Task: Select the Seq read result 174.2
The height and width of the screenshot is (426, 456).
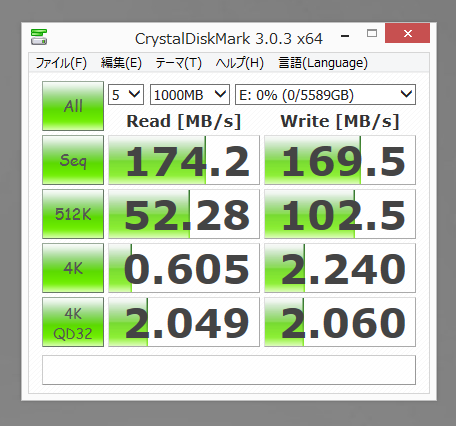Action: (x=184, y=160)
